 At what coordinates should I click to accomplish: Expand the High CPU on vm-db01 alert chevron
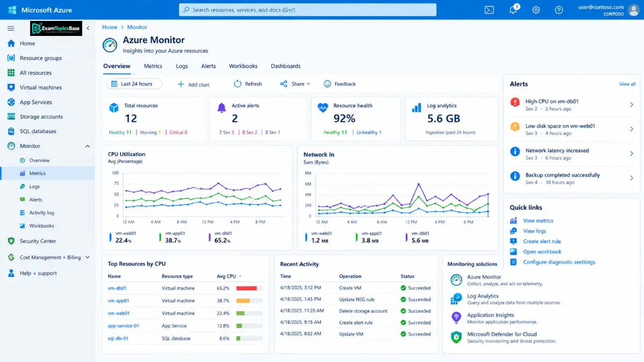(x=632, y=105)
